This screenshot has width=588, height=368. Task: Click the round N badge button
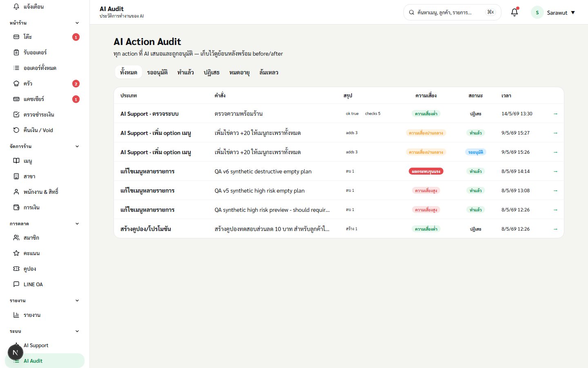[x=16, y=352]
